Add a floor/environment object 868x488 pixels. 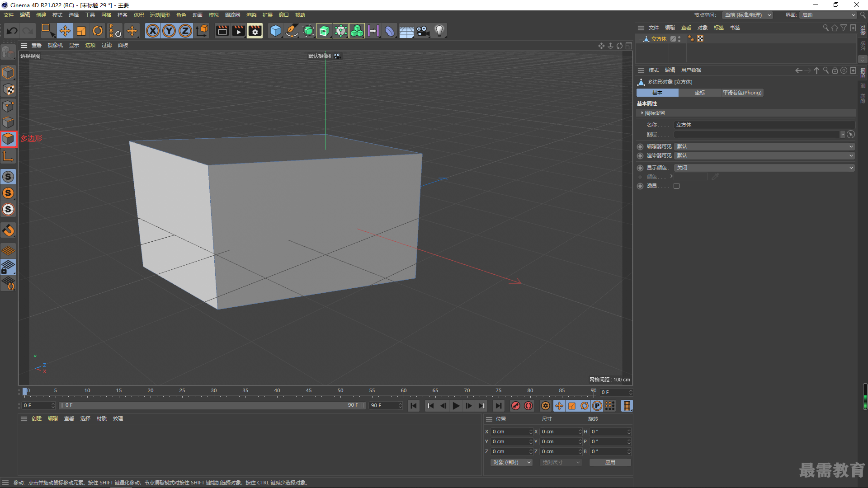tap(406, 31)
